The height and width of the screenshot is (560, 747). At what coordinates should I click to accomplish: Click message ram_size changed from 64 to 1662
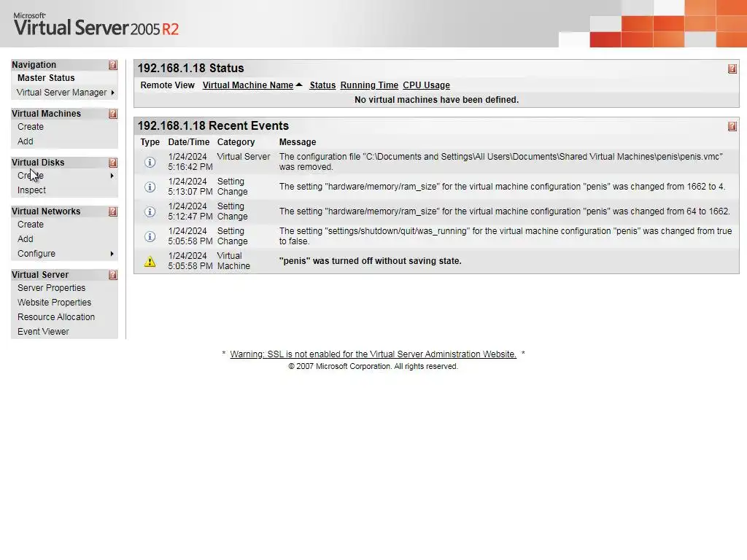(504, 211)
